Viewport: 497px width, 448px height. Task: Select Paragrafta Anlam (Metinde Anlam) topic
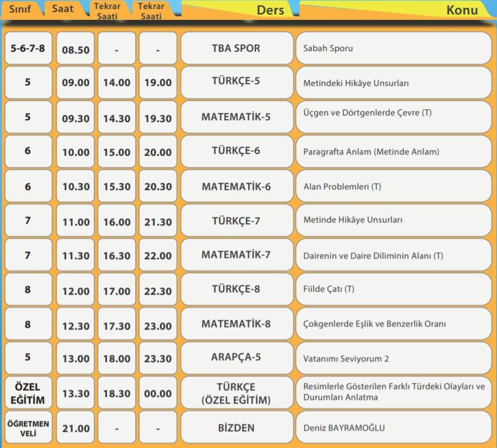click(x=394, y=152)
